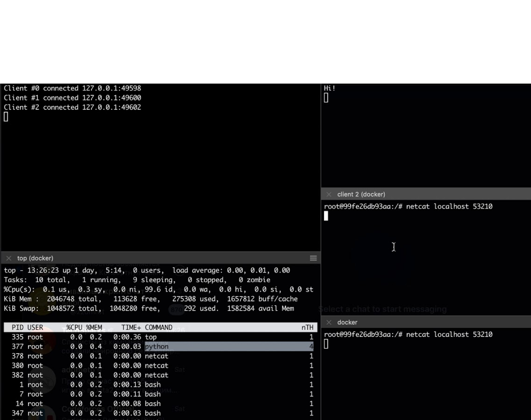Click the %Cpu(s) summary line
This screenshot has height=420, width=531.
click(159, 289)
